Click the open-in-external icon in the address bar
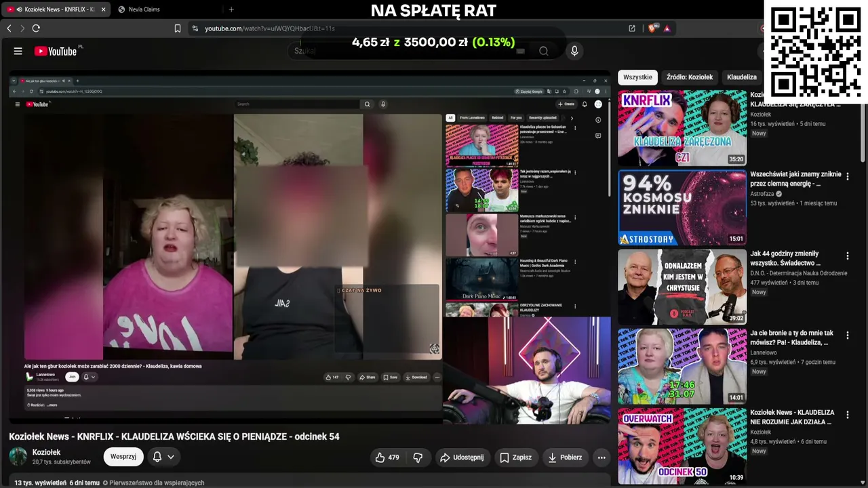 pyautogui.click(x=632, y=28)
